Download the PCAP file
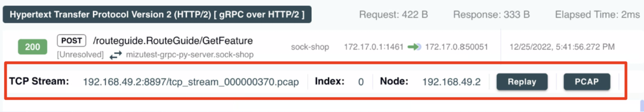 coord(586,82)
